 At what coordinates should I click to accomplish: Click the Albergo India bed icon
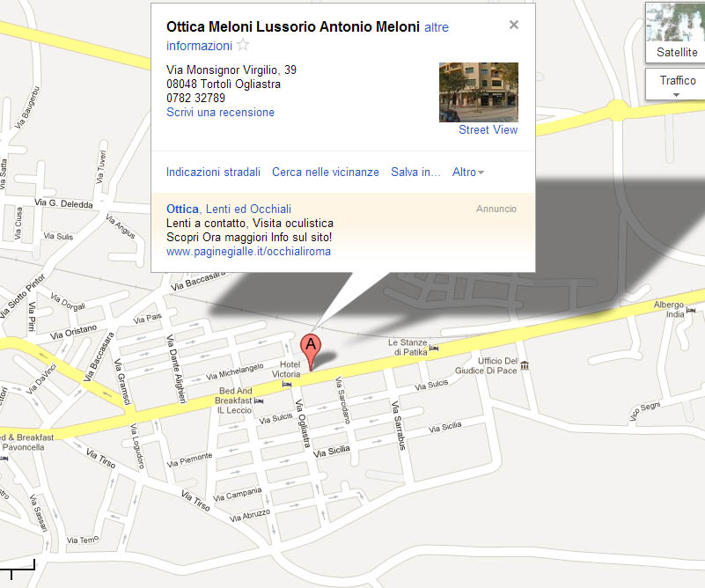coord(691,310)
